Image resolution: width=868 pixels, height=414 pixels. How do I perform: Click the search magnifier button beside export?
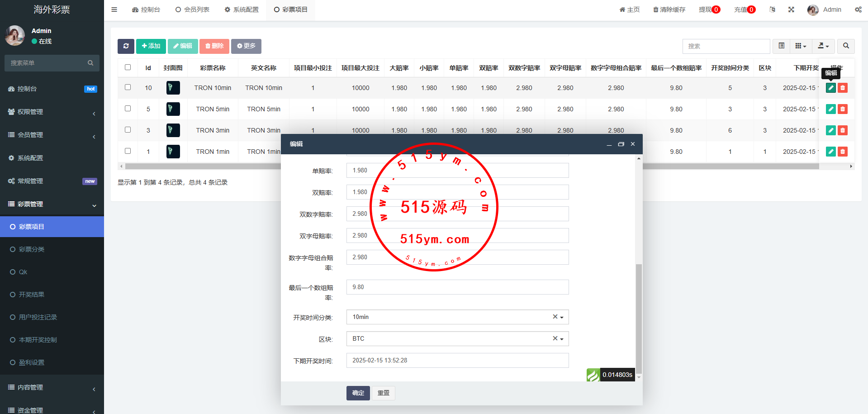click(846, 46)
